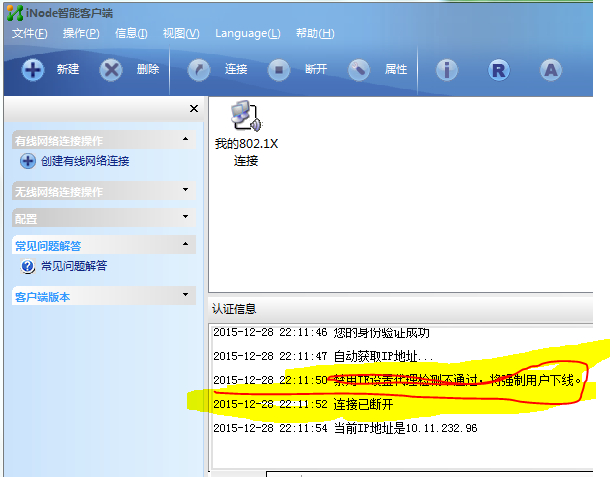This screenshot has height=477, width=610.
Task: Click the round R toolbar icon
Action: coord(499,70)
